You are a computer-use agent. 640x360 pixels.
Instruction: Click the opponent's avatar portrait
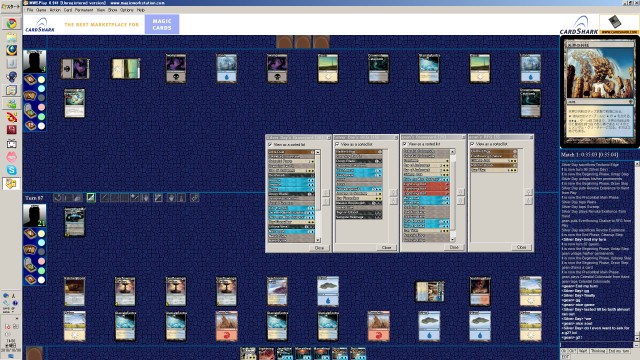point(34,62)
